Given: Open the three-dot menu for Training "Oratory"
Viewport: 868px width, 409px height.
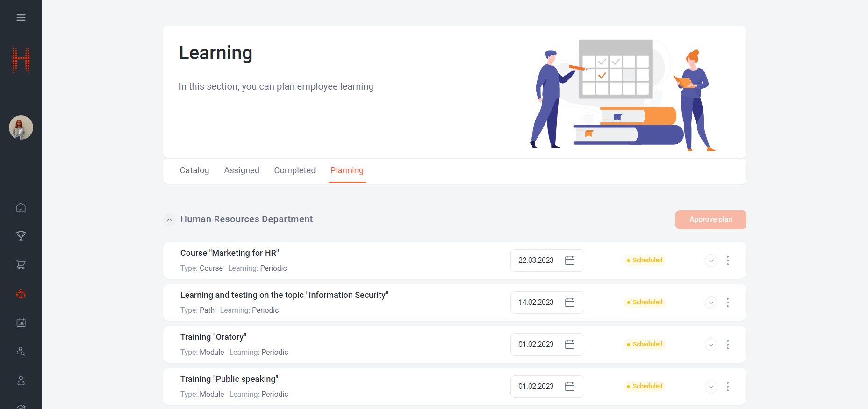Looking at the screenshot, I should click(x=727, y=345).
